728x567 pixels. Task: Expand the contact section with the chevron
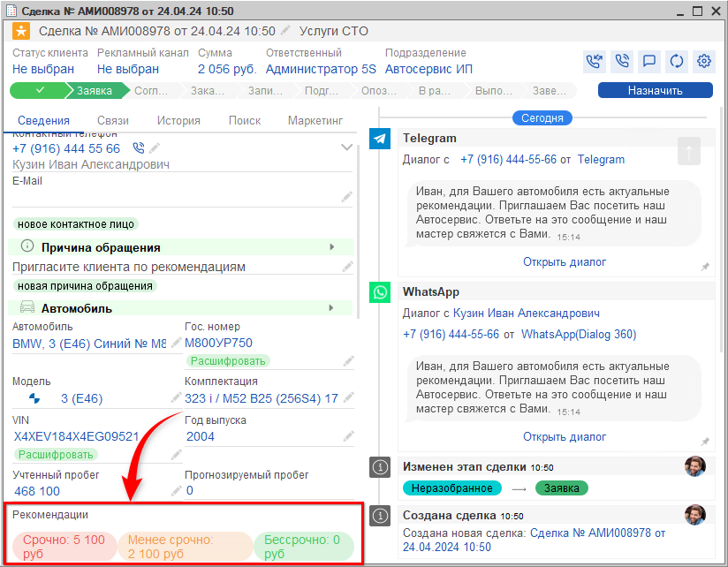pyautogui.click(x=347, y=147)
